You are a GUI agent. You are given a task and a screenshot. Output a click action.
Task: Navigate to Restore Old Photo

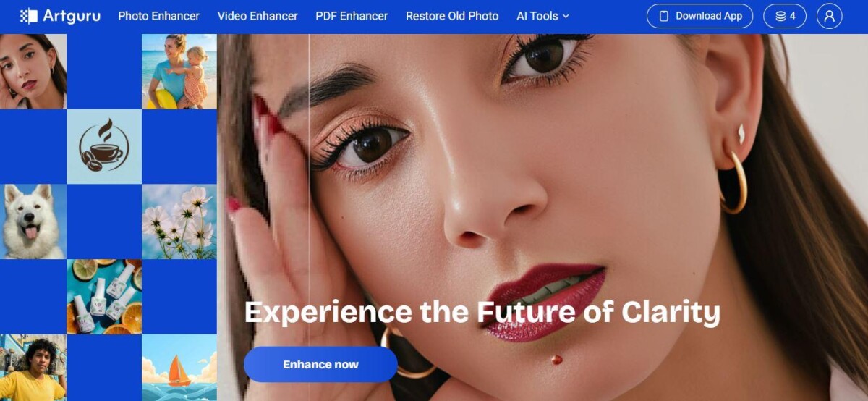click(452, 16)
